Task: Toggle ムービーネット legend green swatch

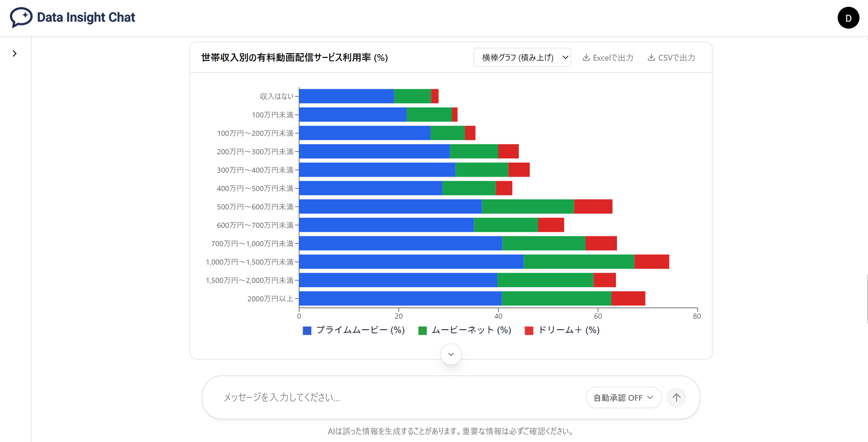Action: 422,331
